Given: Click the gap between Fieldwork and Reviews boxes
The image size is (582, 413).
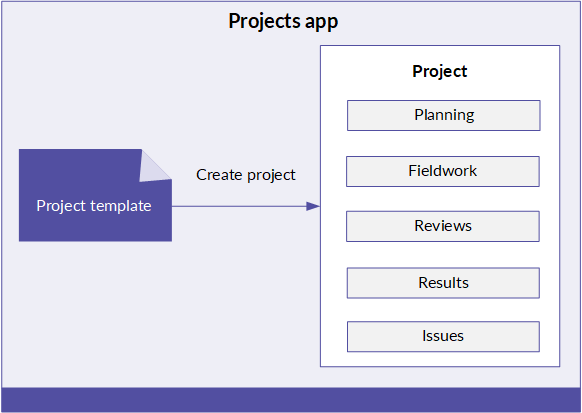Looking at the screenshot, I should point(443,199).
